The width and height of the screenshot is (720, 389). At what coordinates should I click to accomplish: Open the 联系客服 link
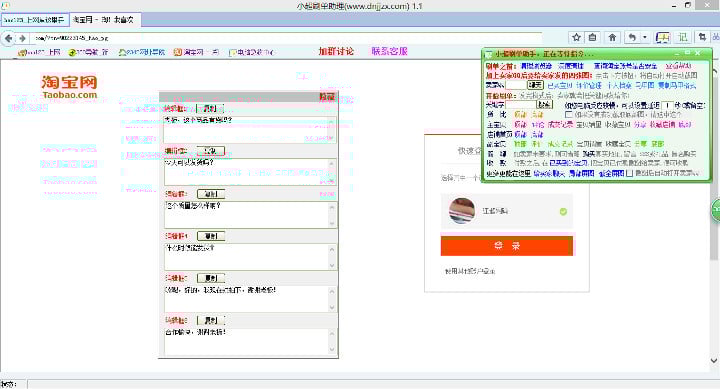pyautogui.click(x=389, y=51)
